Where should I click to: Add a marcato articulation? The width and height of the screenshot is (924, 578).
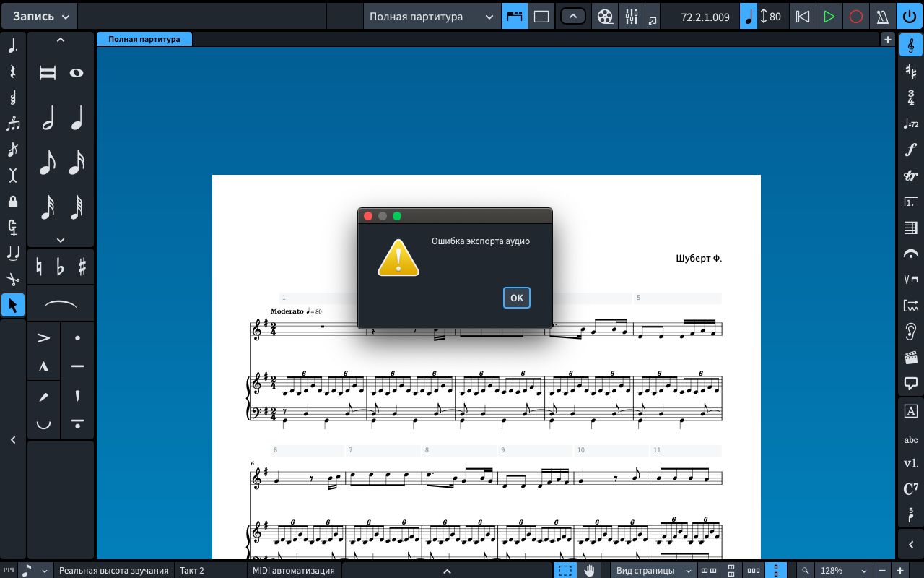[x=44, y=367]
